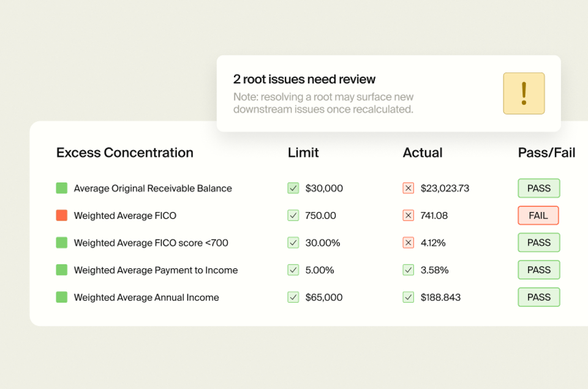Viewport: 588px width, 389px height.
Task: Click the 750.00 limit value
Action: coord(320,215)
